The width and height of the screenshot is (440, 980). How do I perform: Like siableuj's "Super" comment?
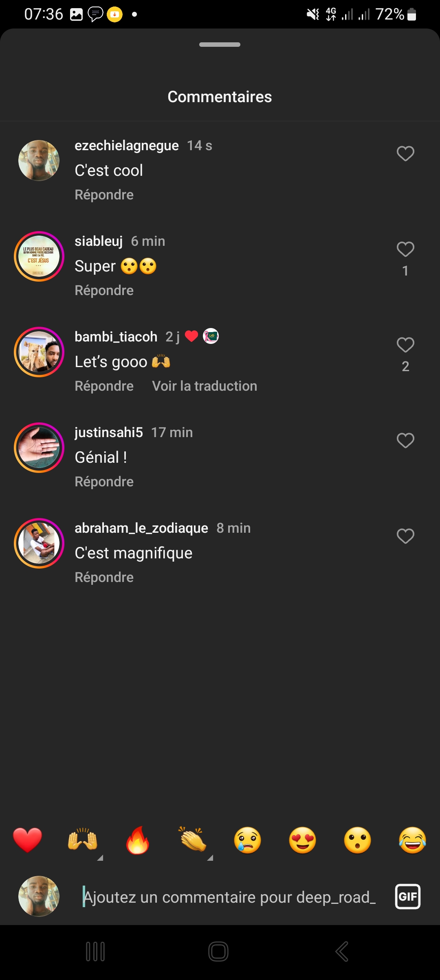coord(405,249)
